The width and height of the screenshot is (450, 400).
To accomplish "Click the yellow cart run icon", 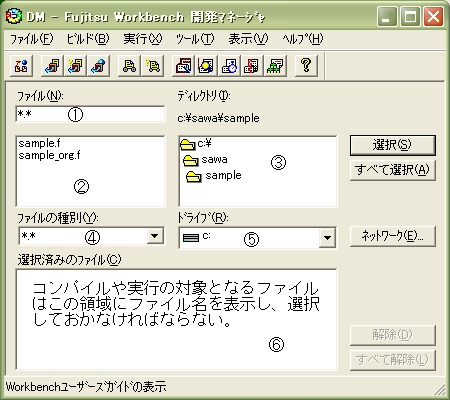I will point(129,65).
